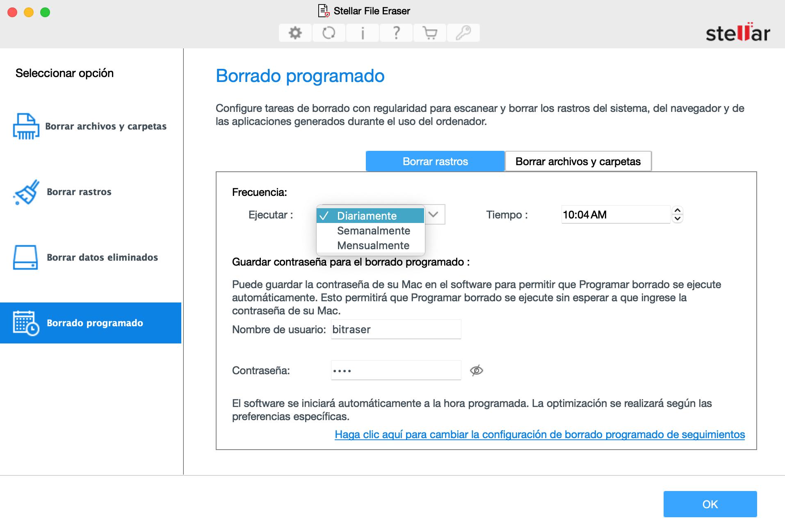Screen dimensions: 785x532
Task: Click the Ejecutar dropdown chevron
Action: 434,214
